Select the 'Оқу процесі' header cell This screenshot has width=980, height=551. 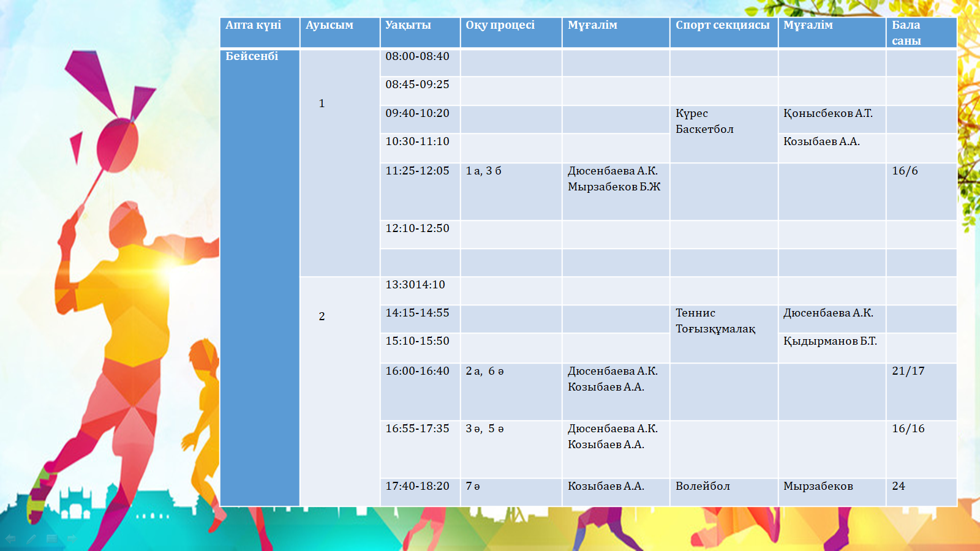click(x=511, y=32)
